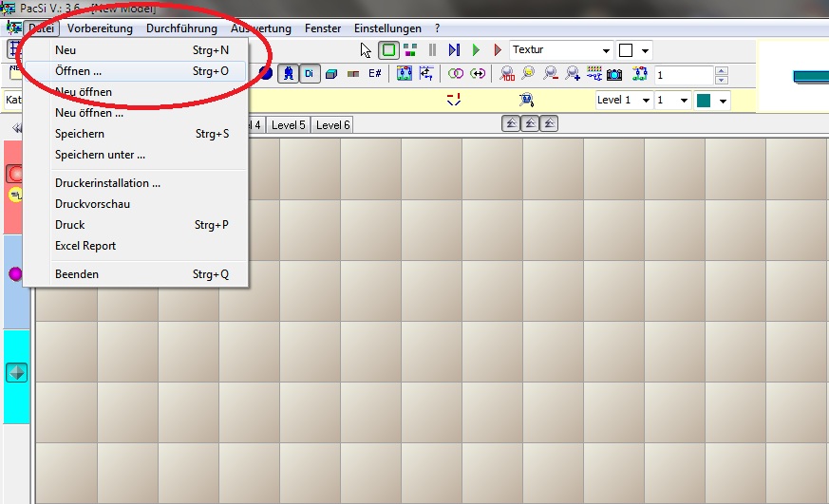Click the dark red play arrow button
Screen dimensions: 829x504
pos(498,50)
